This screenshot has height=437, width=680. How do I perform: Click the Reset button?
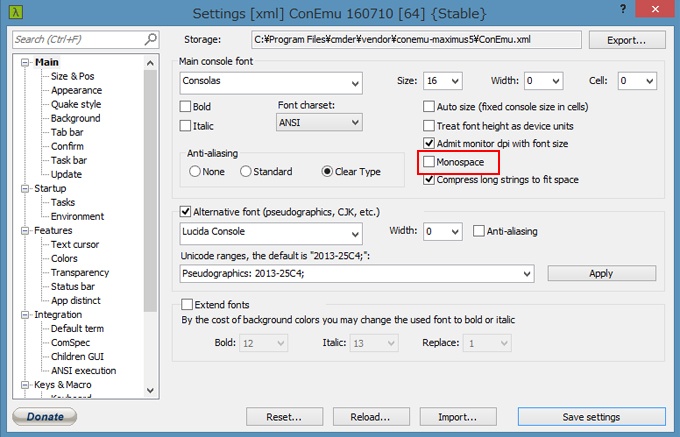[284, 417]
